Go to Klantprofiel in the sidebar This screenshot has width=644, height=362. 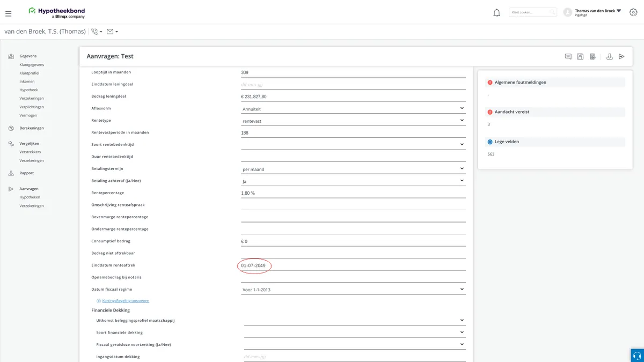coord(30,73)
